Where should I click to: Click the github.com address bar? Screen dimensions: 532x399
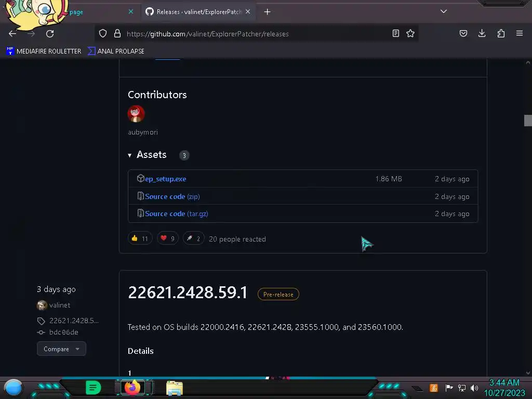pyautogui.click(x=256, y=34)
